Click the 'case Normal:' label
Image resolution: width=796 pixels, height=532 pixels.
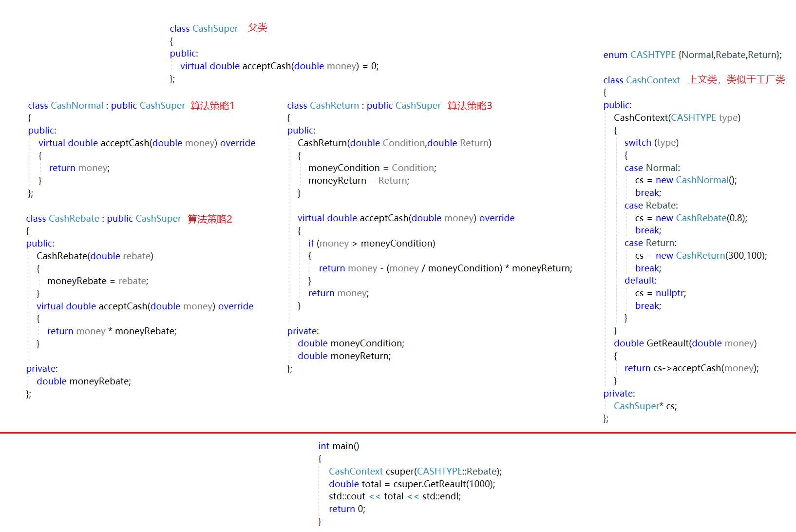[x=652, y=168]
